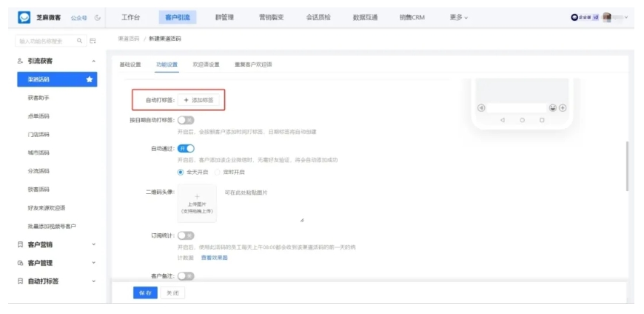644x314 pixels.
Task: Click the home circle in phone preview
Action: click(523, 120)
